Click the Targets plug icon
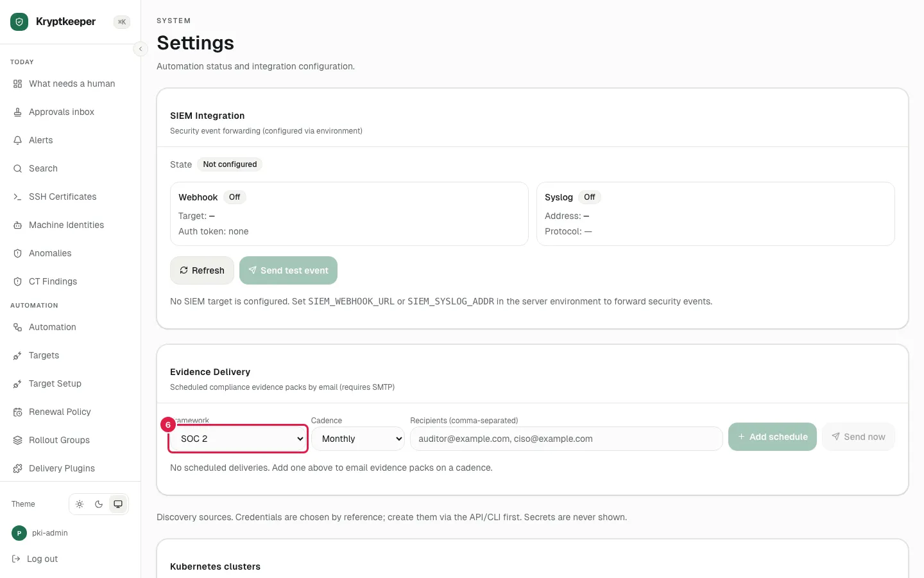Image resolution: width=924 pixels, height=578 pixels. [17, 356]
